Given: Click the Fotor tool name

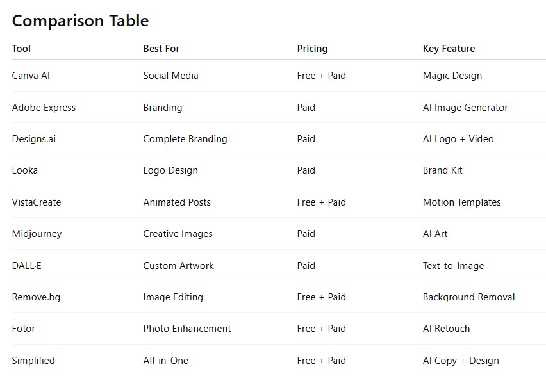Looking at the screenshot, I should pyautogui.click(x=24, y=329).
